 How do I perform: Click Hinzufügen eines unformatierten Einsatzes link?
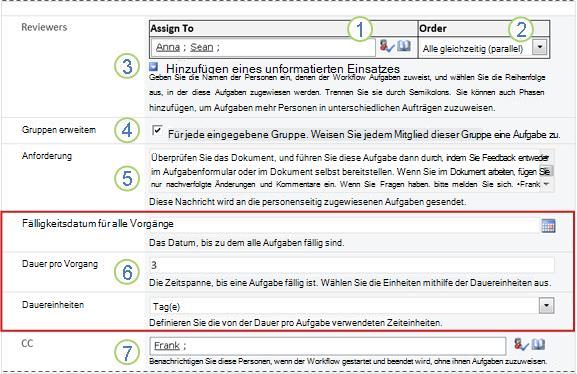(x=283, y=68)
